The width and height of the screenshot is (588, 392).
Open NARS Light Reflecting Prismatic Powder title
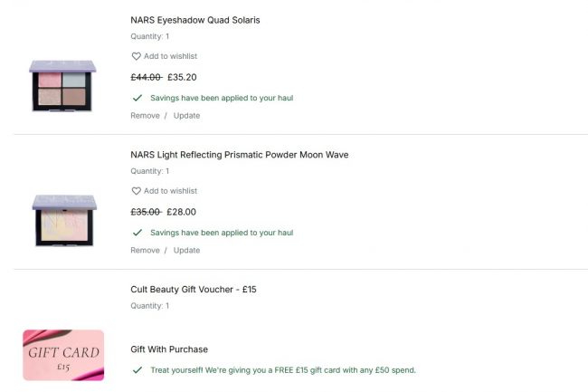point(239,155)
